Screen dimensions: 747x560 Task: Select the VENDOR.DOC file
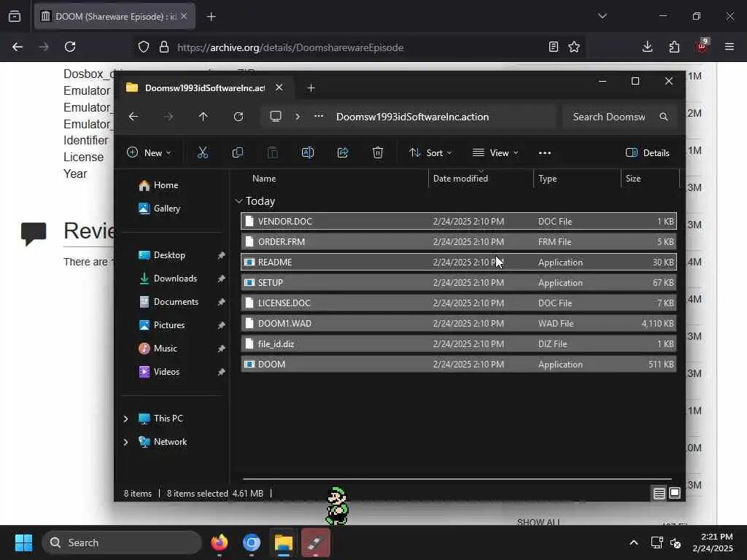[459, 222]
